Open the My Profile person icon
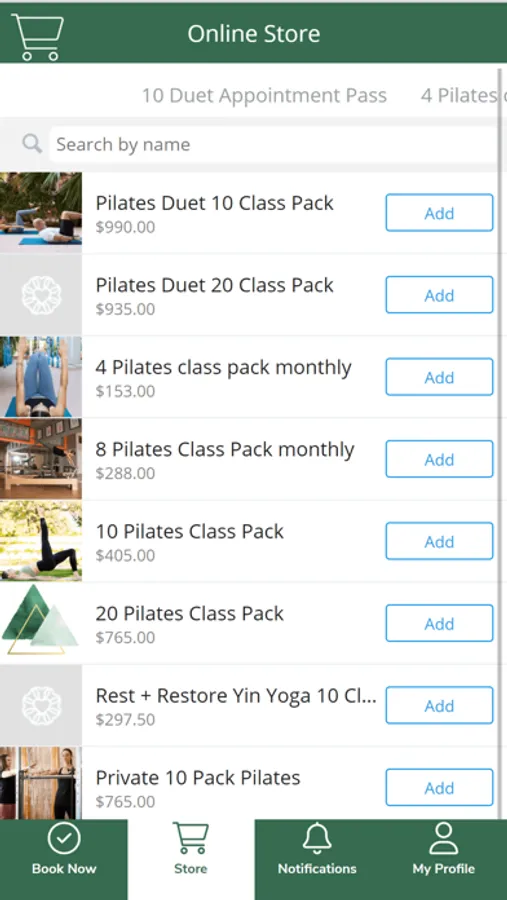This screenshot has height=900, width=507. click(x=443, y=839)
